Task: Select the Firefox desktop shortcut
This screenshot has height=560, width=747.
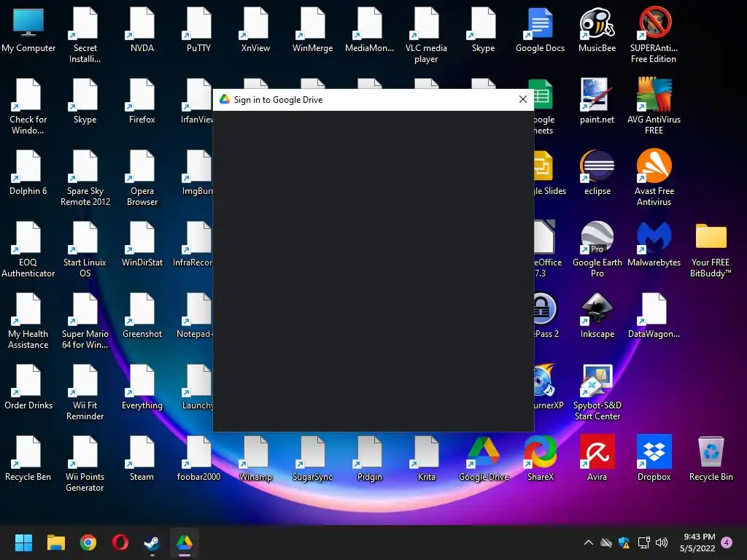Action: click(x=142, y=101)
